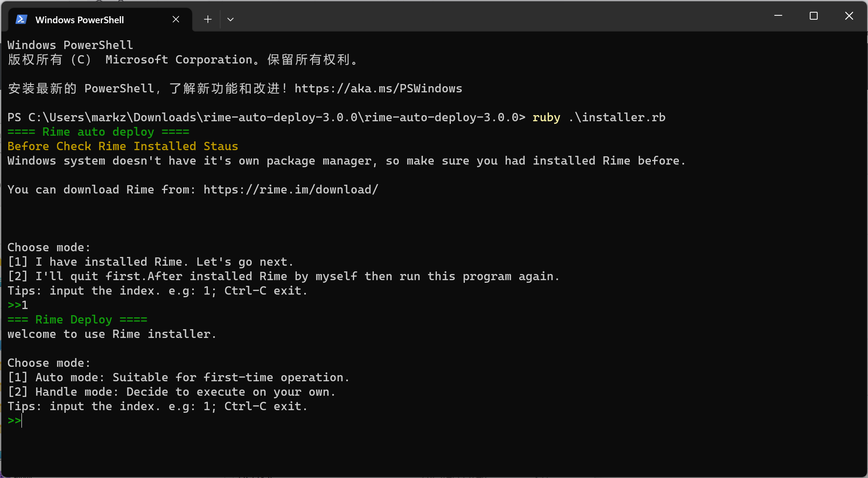
Task: Select the Windows PowerShell tab
Action: click(80, 20)
